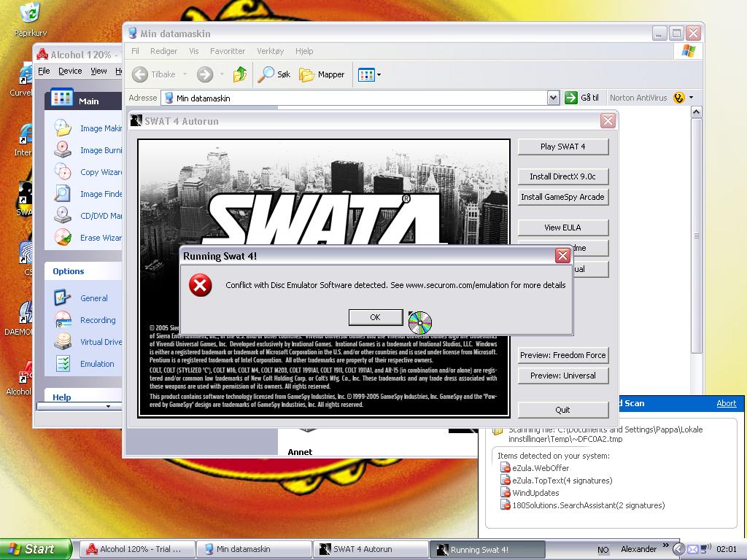Select 180Solutions.SearchAssistant detected item
Screen dimensions: 747x560
[582, 505]
